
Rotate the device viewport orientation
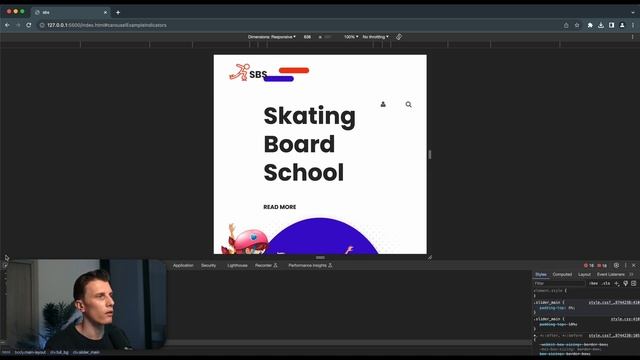399,37
